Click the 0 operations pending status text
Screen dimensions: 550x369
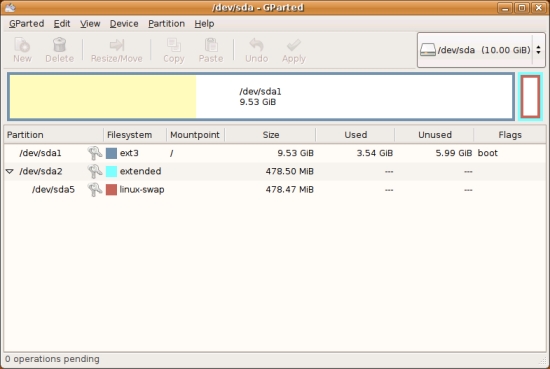[x=52, y=359]
